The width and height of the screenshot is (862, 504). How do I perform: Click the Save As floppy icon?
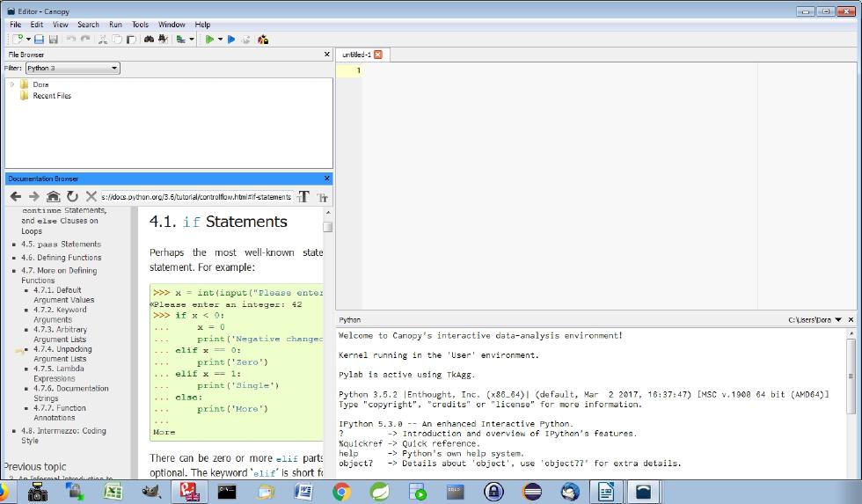coord(54,39)
